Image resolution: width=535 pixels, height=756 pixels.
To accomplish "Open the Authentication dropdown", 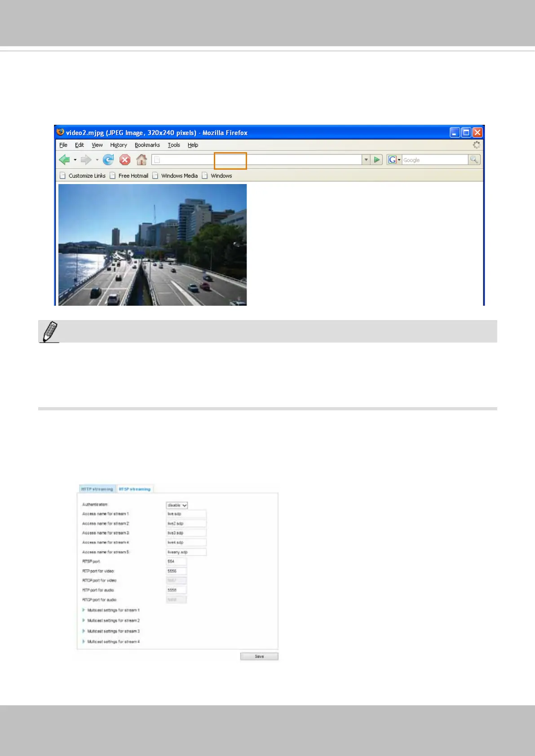I will click(x=177, y=505).
